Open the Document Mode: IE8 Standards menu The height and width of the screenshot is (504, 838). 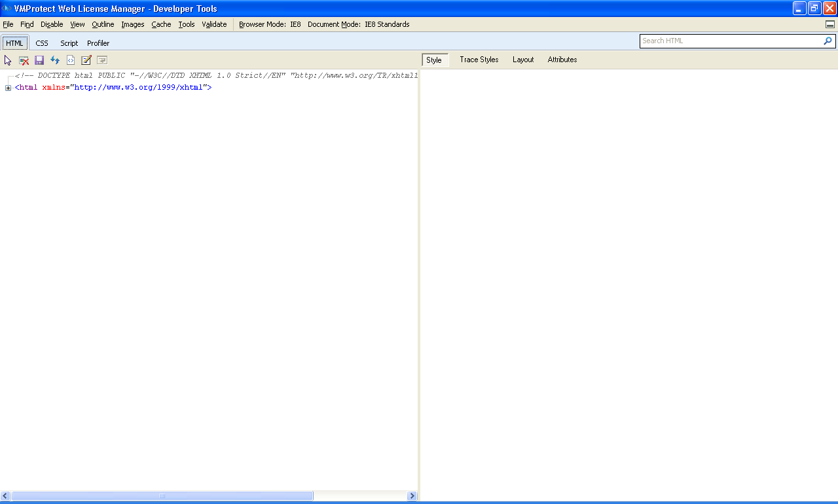[x=359, y=24]
